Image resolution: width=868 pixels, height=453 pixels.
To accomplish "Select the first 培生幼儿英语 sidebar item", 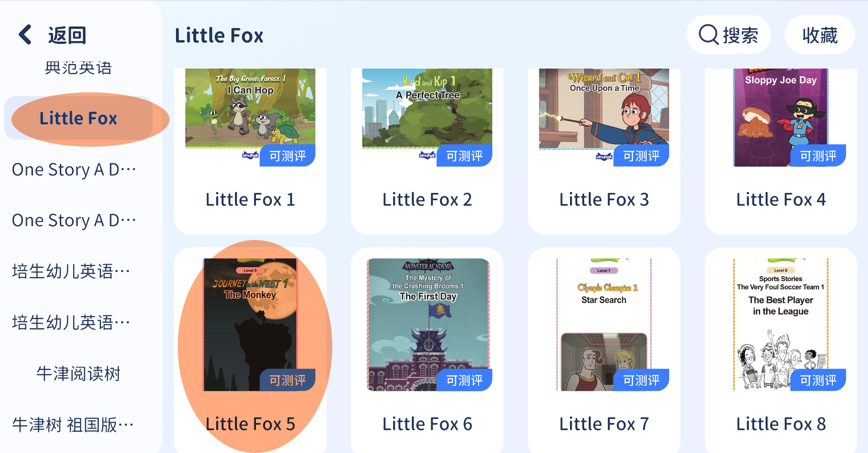I will pyautogui.click(x=71, y=272).
